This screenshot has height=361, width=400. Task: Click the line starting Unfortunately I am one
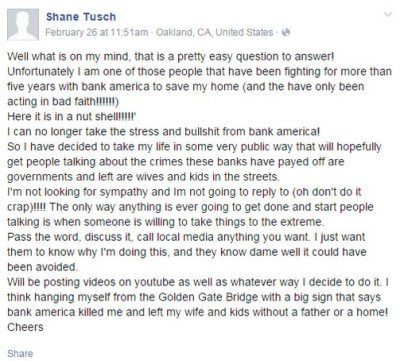(x=199, y=71)
